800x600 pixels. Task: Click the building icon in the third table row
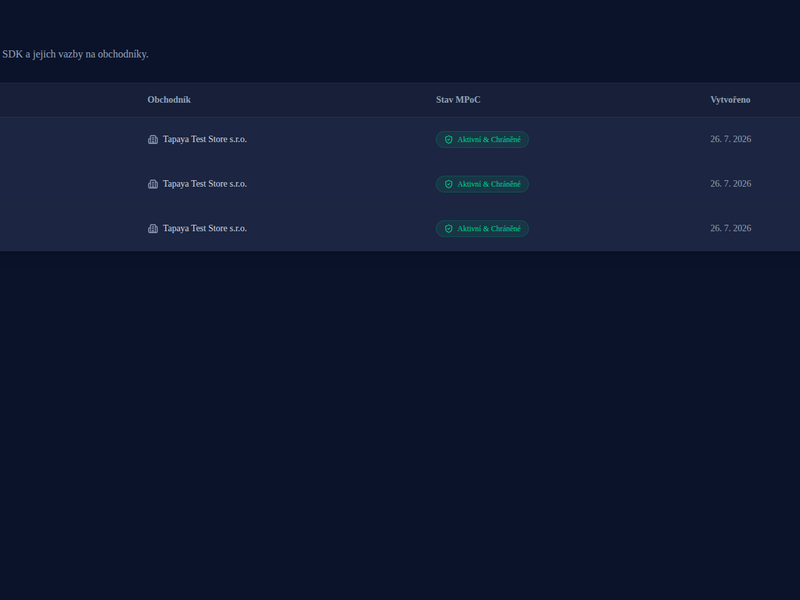click(153, 229)
